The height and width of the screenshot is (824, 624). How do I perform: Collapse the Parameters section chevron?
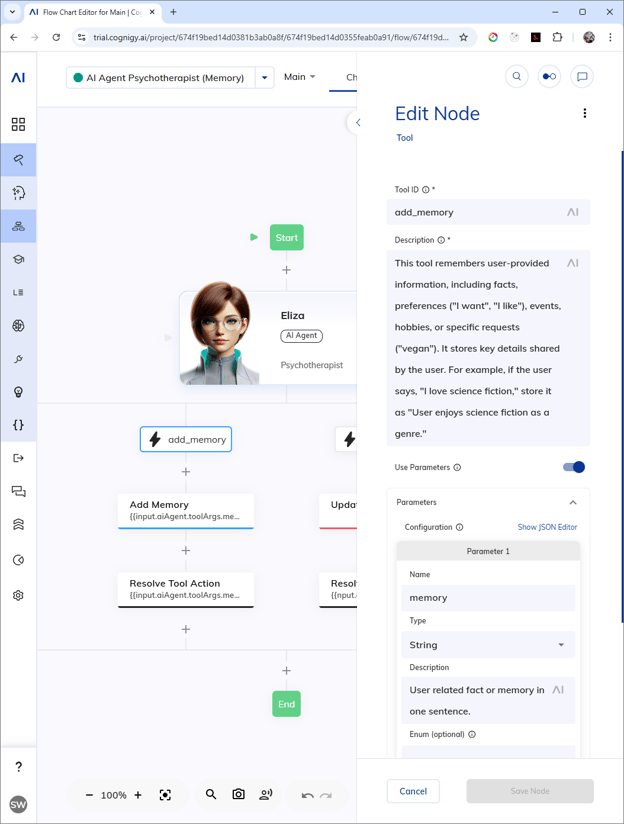[573, 503]
